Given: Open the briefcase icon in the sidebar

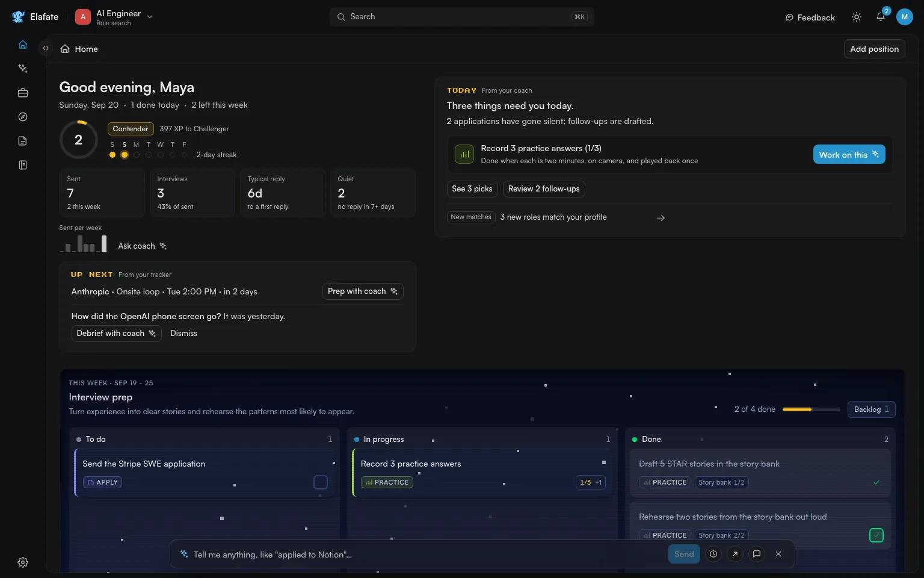Looking at the screenshot, I should pyautogui.click(x=23, y=93).
